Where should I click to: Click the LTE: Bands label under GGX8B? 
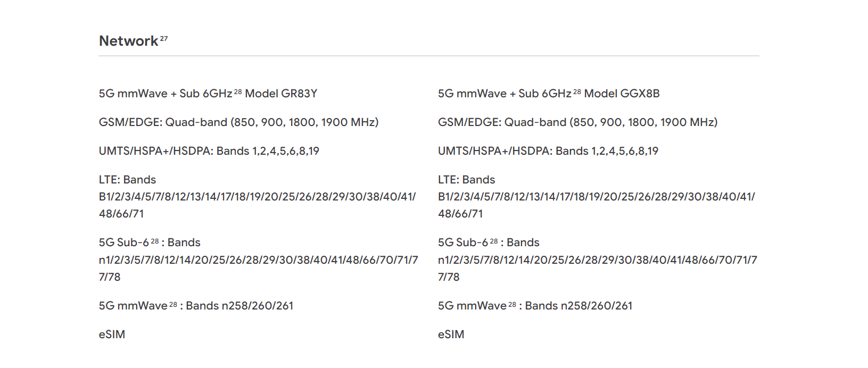[x=466, y=180]
